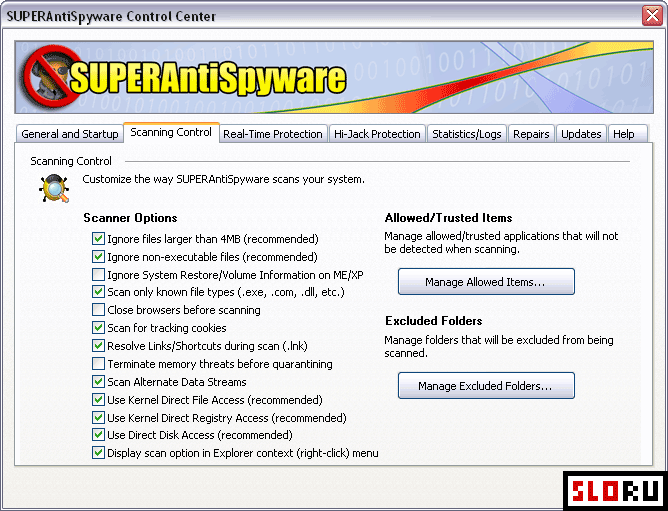
Task: Click the Excluded Folders heading
Action: tap(434, 320)
